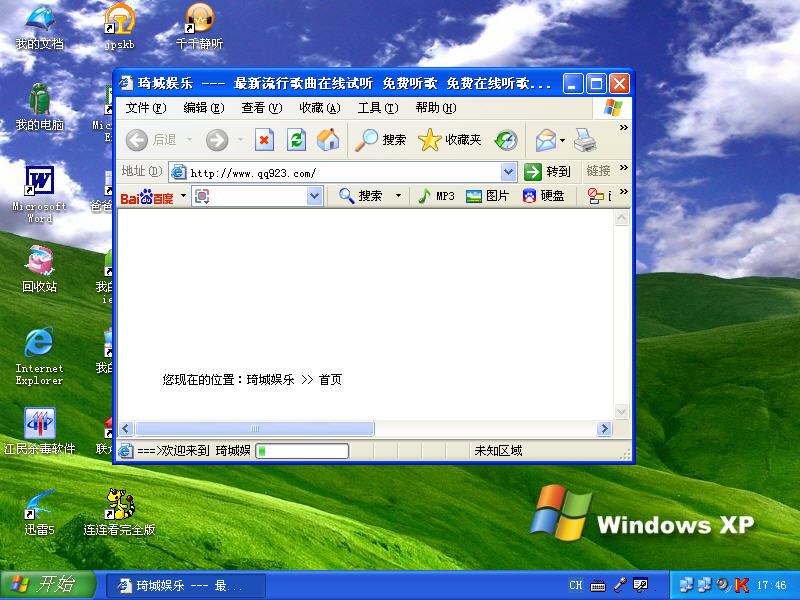Open 千千静听 desktop shortcut
The width and height of the screenshot is (800, 600).
199,27
